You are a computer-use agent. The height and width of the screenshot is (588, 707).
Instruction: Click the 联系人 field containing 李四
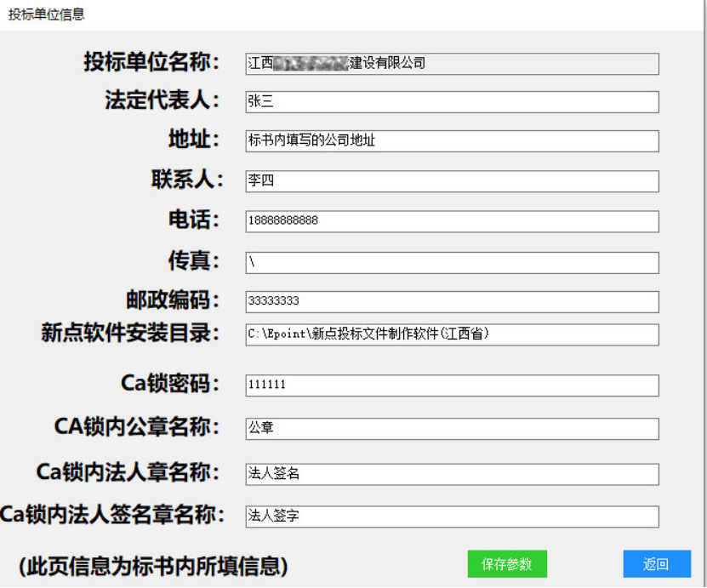pos(451,181)
